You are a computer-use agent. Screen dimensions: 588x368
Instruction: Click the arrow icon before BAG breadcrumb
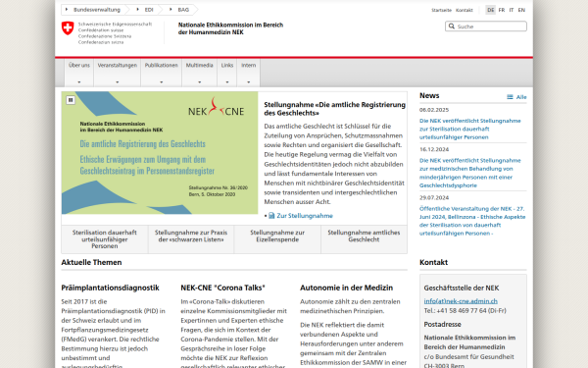point(171,10)
